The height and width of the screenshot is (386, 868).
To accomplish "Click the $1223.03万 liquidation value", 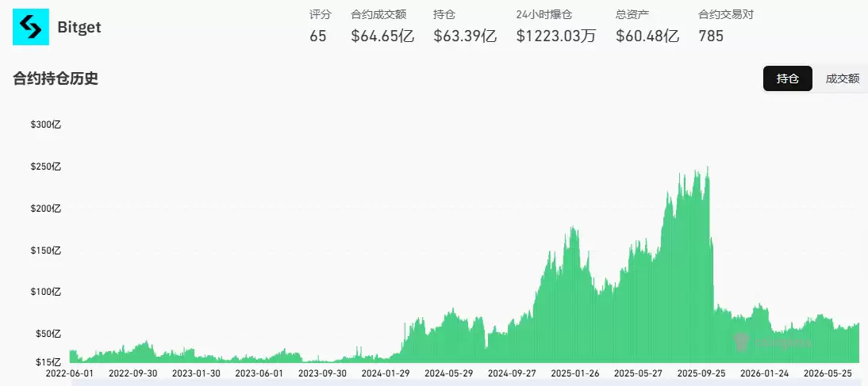I will 556,36.
